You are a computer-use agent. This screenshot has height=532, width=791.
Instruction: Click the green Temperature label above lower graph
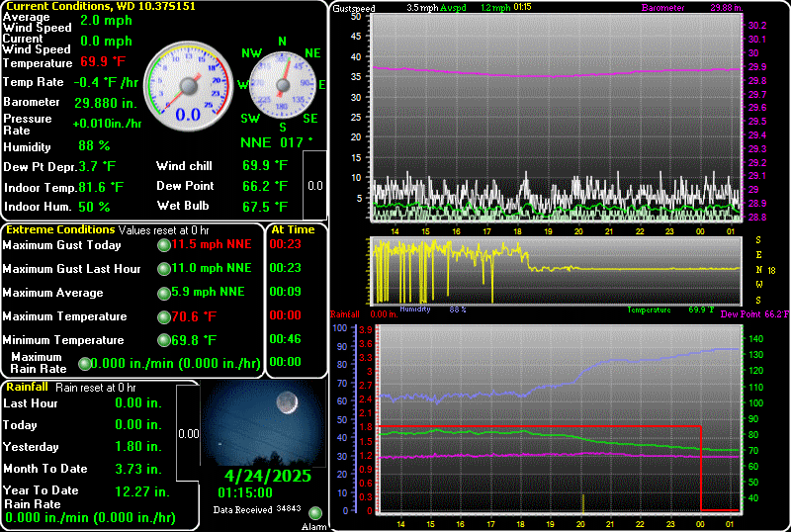[649, 310]
